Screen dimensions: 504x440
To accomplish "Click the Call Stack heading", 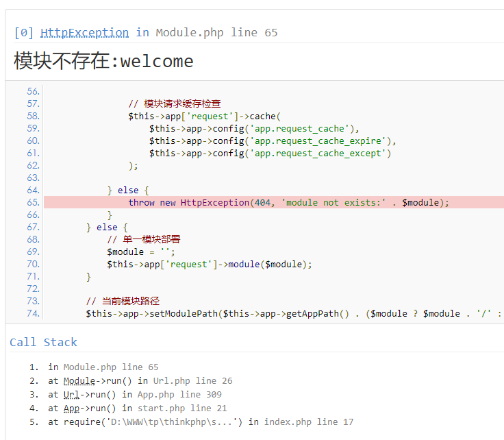I will click(x=43, y=342).
